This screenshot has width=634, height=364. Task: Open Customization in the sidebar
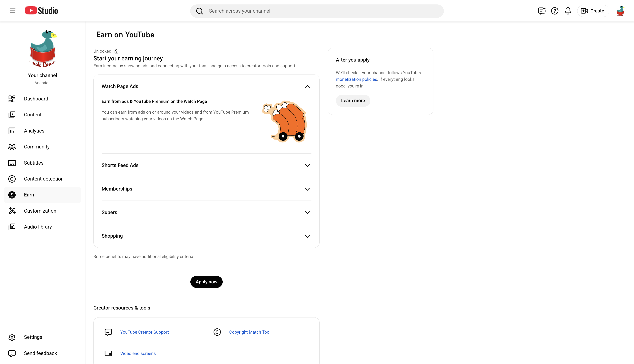tap(42, 211)
